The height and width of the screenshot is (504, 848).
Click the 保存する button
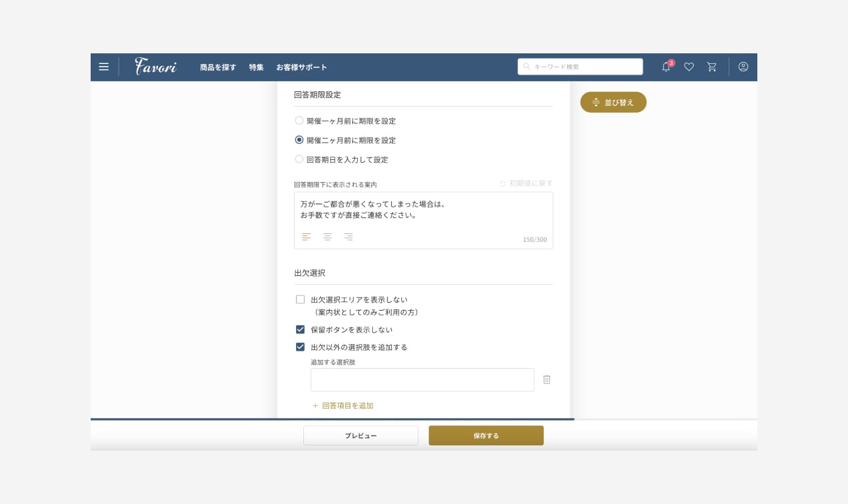(x=486, y=435)
